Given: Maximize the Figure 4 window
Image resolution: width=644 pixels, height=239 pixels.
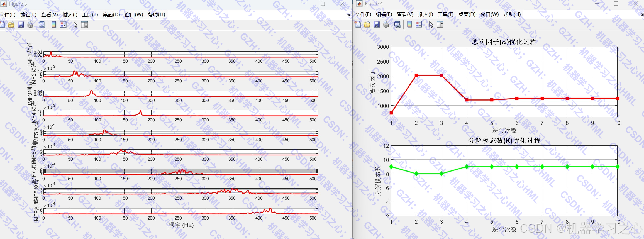Looking at the screenshot, I should [616, 3].
